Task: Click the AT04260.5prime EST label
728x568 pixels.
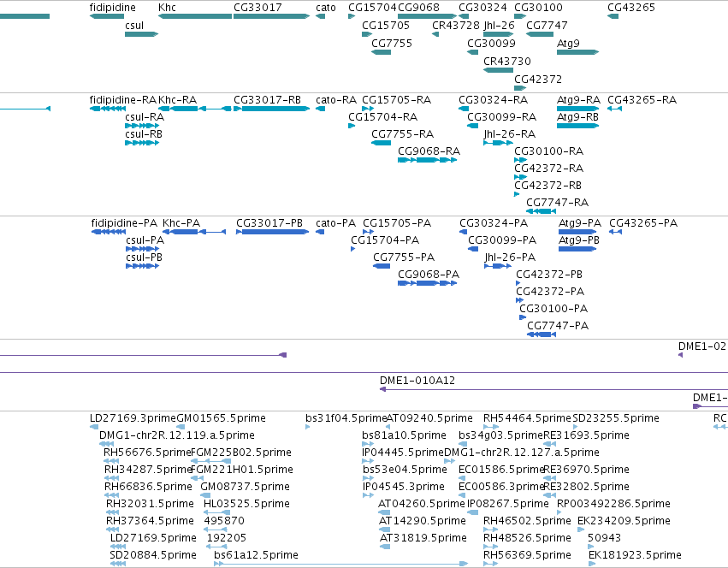Action: [x=422, y=504]
